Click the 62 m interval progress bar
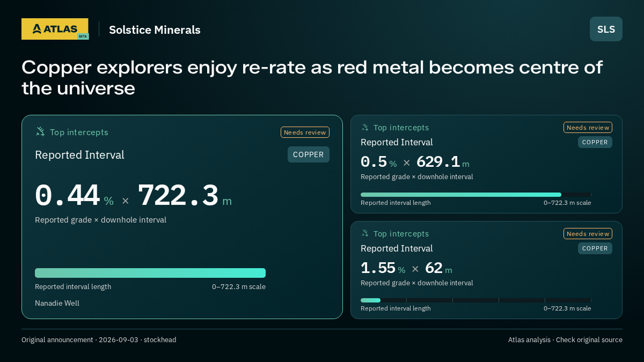 point(476,300)
